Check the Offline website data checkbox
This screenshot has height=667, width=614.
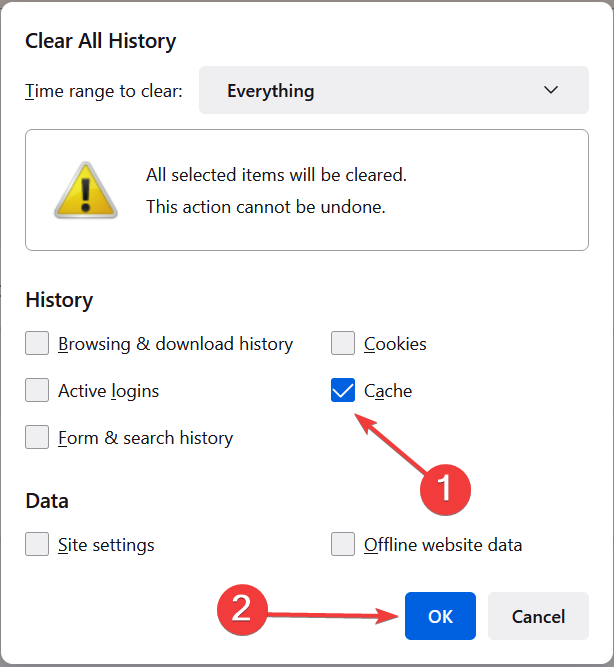pyautogui.click(x=343, y=544)
